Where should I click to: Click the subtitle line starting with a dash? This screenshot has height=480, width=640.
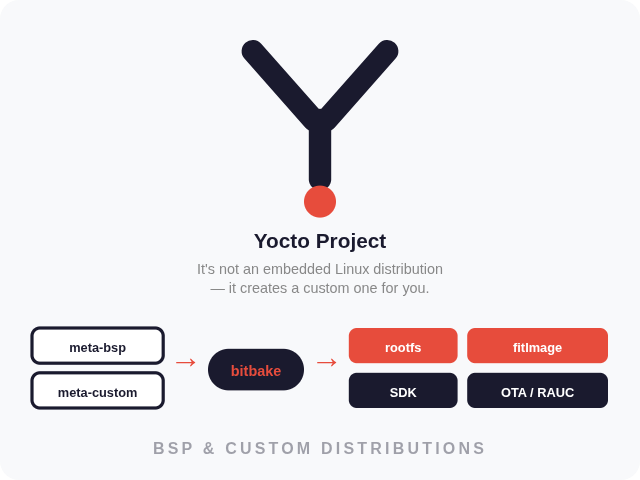point(320,288)
